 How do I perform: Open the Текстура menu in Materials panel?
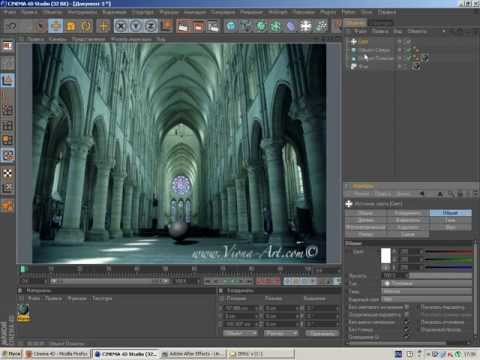pos(102,298)
